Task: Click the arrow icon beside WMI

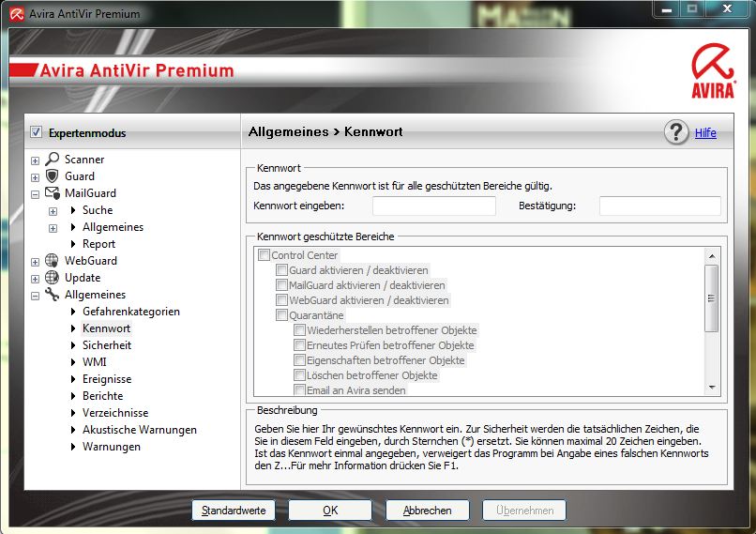Action: tap(73, 362)
